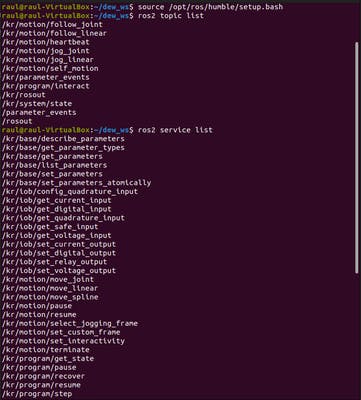Click the ros2 service list command
361x400 pixels.
(175, 130)
